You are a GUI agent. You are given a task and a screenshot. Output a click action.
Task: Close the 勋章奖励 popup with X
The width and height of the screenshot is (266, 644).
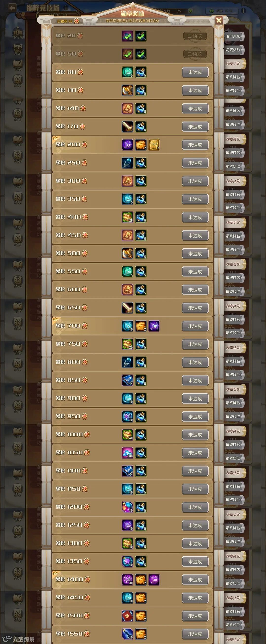(x=219, y=20)
